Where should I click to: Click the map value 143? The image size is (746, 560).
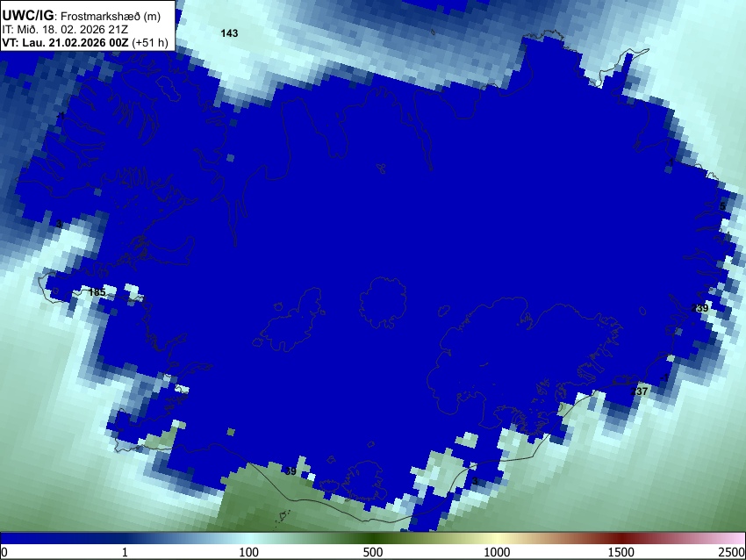tap(229, 33)
